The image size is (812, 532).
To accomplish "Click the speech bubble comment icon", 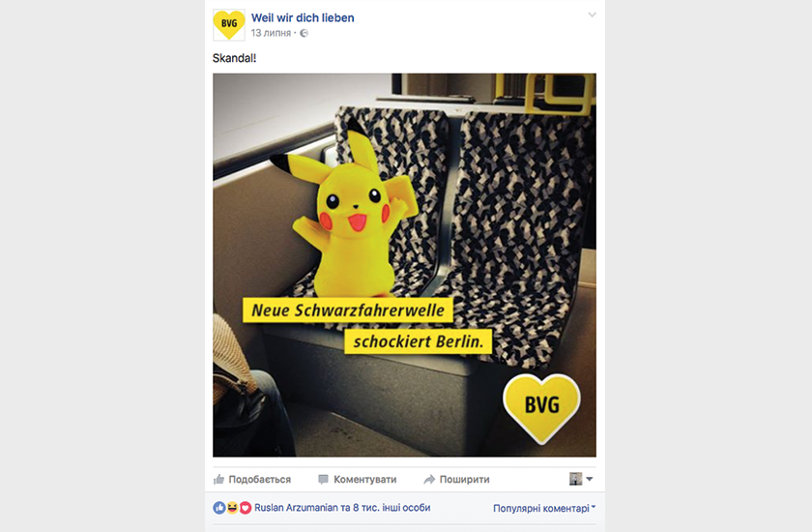I will point(323,480).
